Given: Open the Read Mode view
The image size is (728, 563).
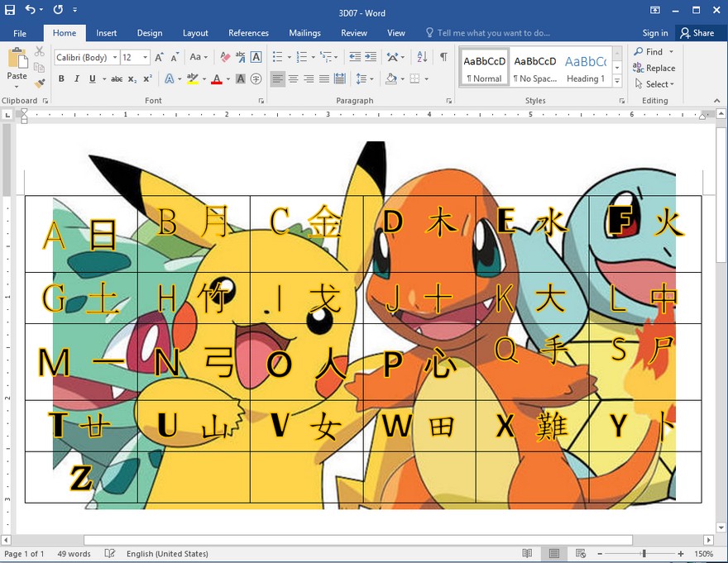Looking at the screenshot, I should pos(527,553).
